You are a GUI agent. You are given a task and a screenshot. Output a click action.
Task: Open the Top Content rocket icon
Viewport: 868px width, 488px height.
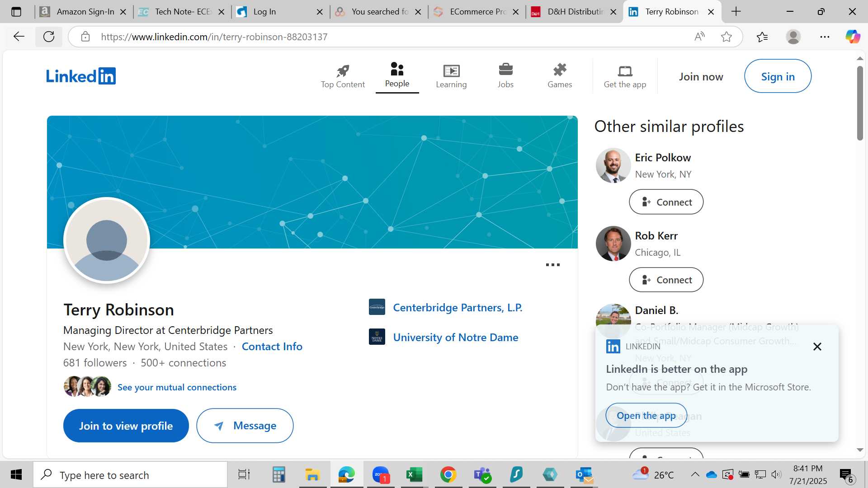coord(343,70)
